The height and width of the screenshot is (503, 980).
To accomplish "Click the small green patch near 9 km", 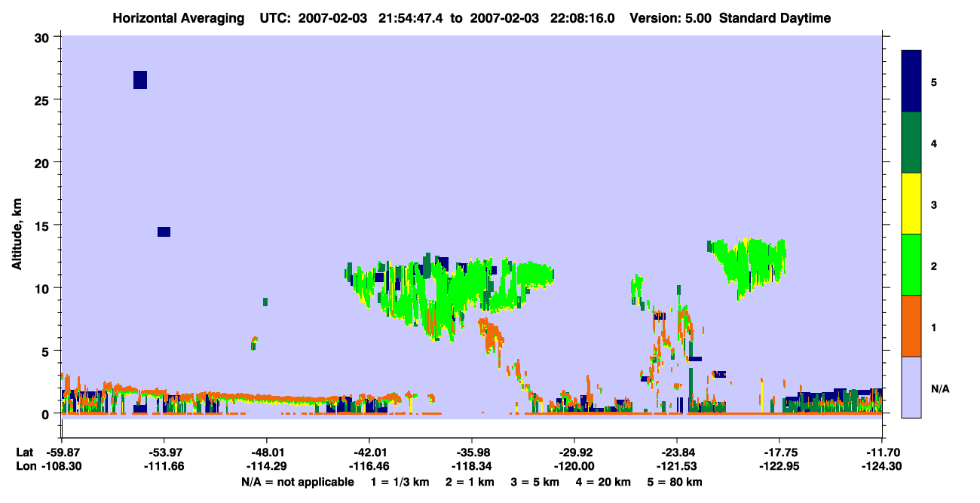I will (265, 302).
